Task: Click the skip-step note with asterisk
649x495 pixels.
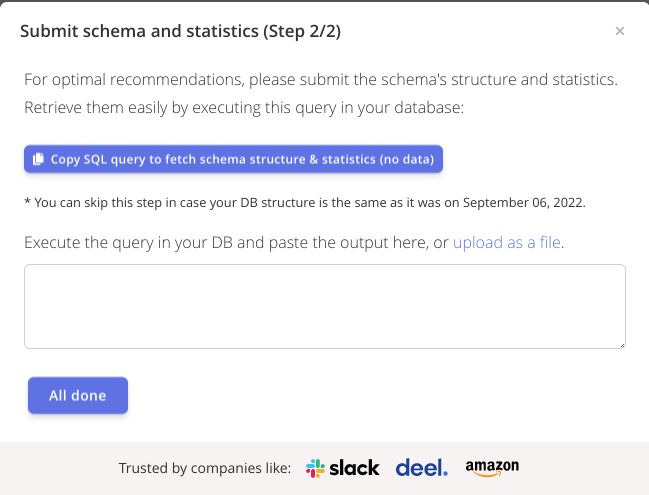Action: tap(304, 202)
